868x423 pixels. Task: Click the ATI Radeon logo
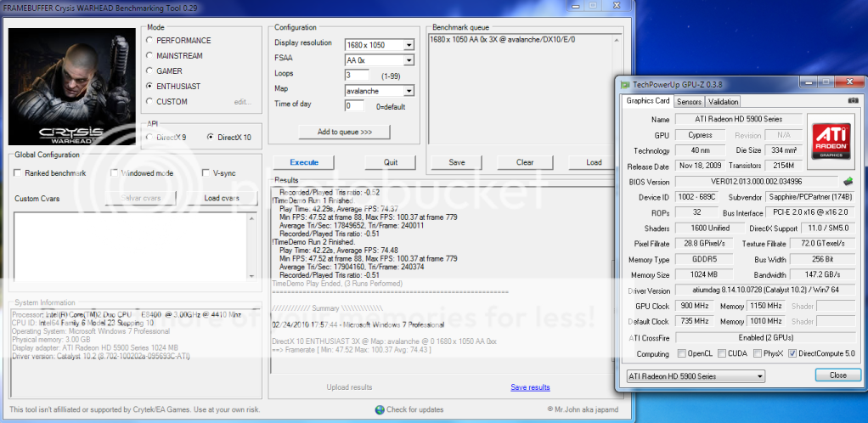pyautogui.click(x=830, y=138)
